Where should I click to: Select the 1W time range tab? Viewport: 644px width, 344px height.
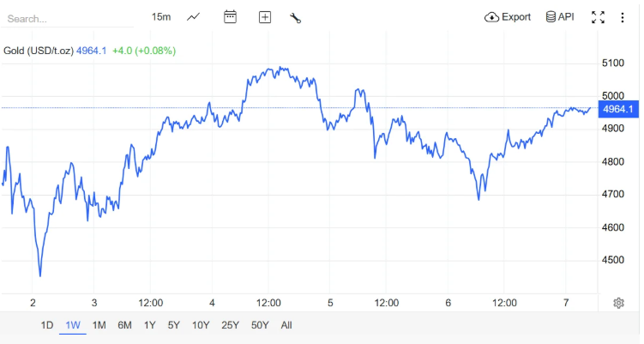click(73, 325)
